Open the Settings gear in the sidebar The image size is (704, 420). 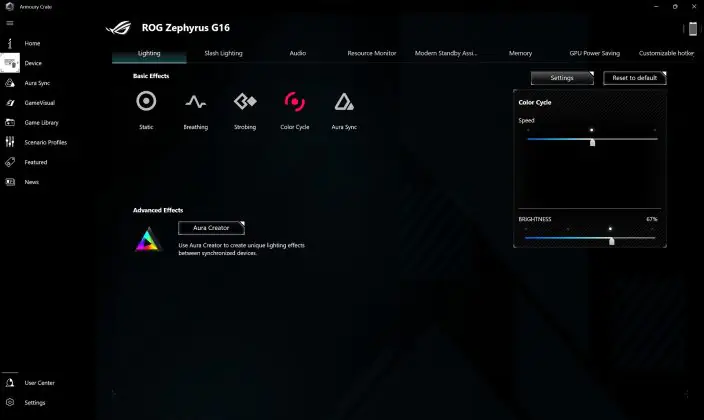point(10,402)
